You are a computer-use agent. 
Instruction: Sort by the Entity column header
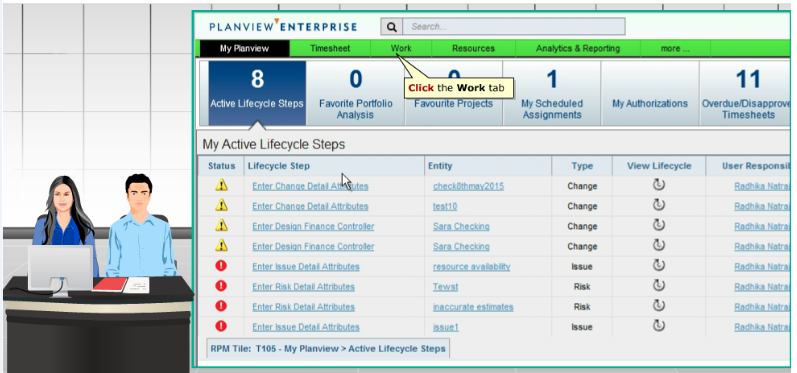(488, 166)
